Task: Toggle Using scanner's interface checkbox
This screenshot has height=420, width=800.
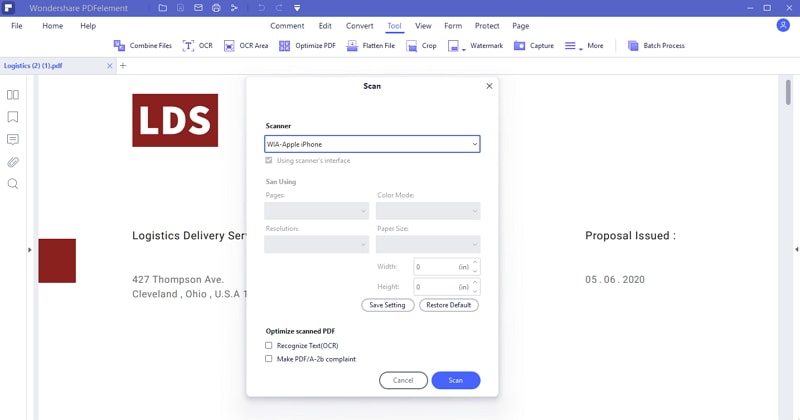Action: [269, 160]
